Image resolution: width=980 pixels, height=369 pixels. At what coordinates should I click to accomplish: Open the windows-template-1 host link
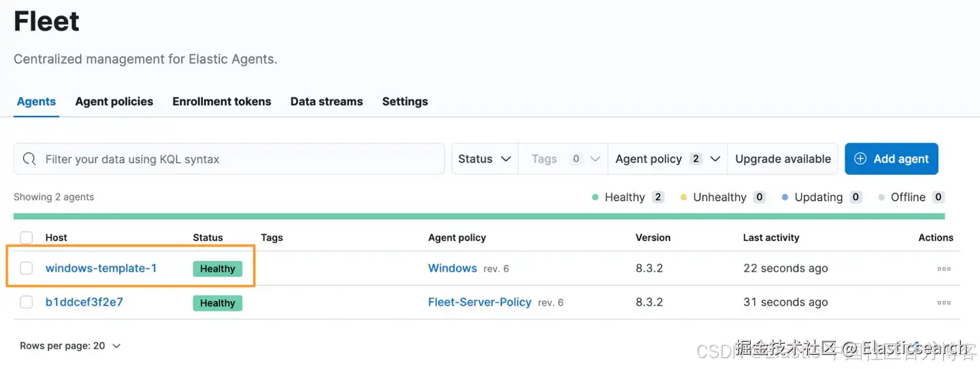click(x=101, y=268)
